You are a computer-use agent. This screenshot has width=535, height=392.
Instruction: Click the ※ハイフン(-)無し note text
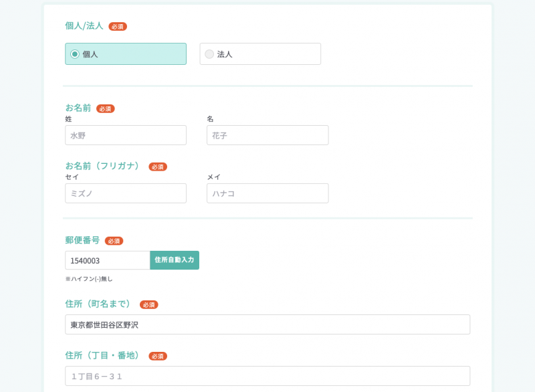(89, 279)
